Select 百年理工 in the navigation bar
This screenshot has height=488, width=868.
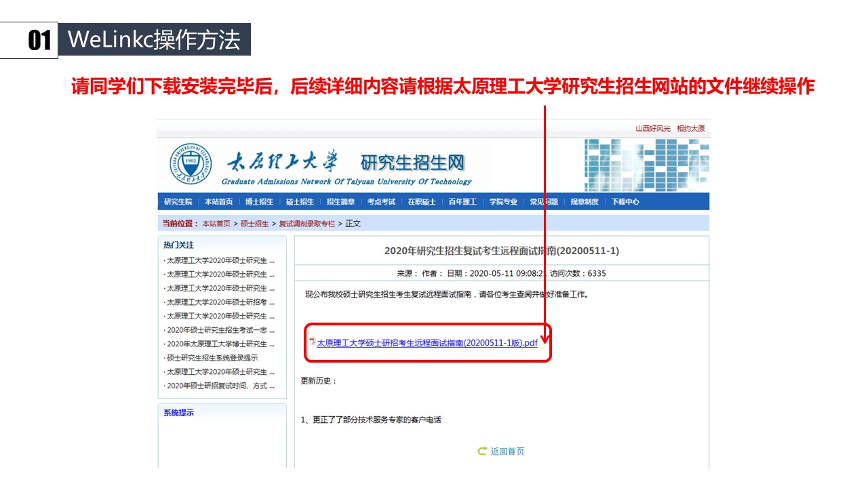click(x=462, y=202)
